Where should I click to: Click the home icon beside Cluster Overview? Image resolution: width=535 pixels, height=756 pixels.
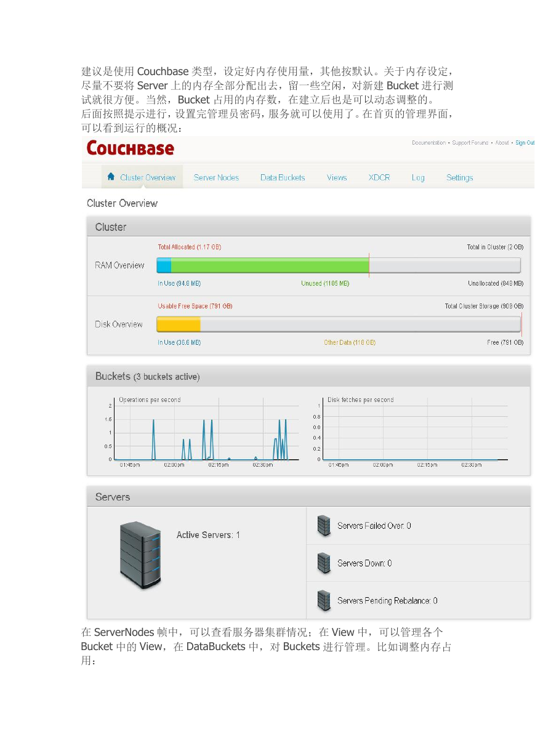pos(111,177)
